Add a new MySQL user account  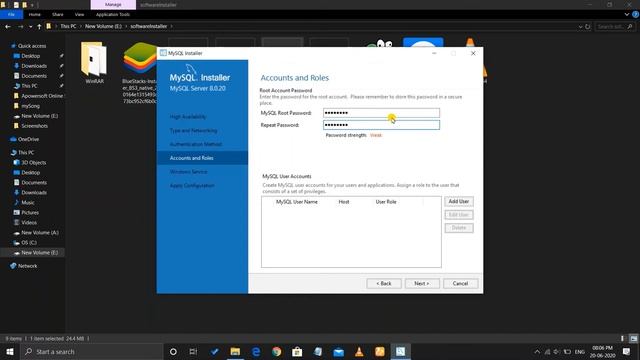[459, 202]
